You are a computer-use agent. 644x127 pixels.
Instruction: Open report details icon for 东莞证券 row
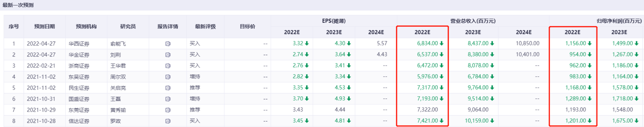168,110
